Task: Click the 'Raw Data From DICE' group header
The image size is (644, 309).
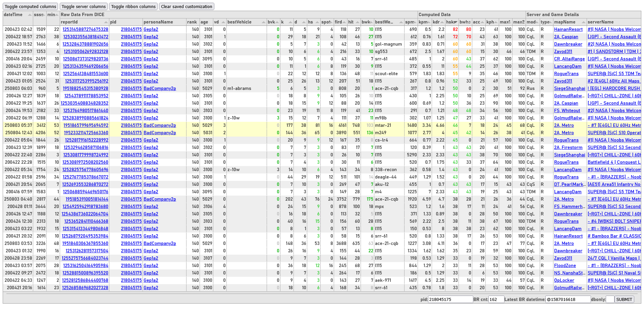Action: click(239, 15)
